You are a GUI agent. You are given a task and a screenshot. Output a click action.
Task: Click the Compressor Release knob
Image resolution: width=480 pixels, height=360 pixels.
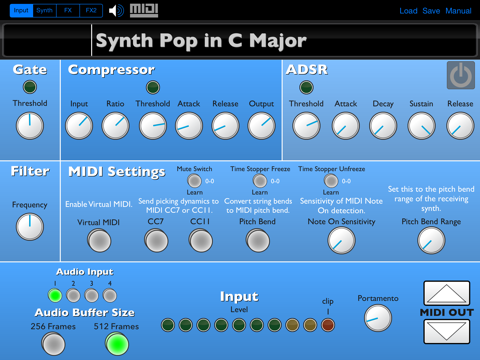(x=225, y=126)
